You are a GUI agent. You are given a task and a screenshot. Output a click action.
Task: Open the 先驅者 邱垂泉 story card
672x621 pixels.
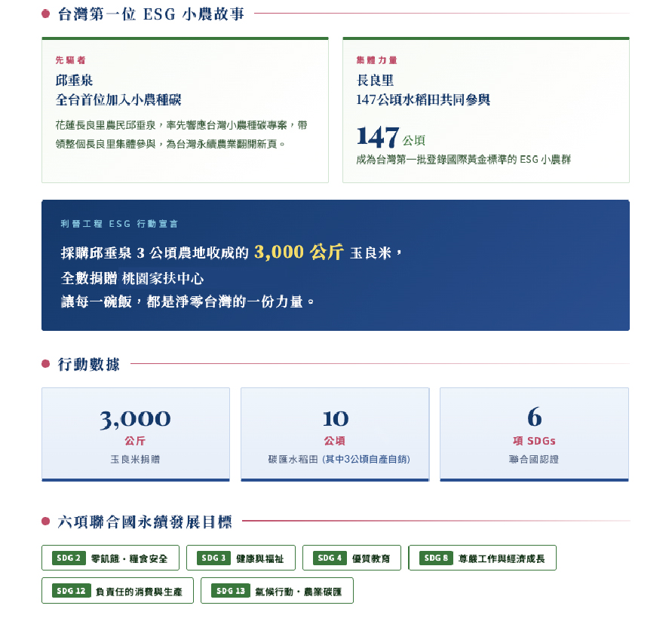185,110
